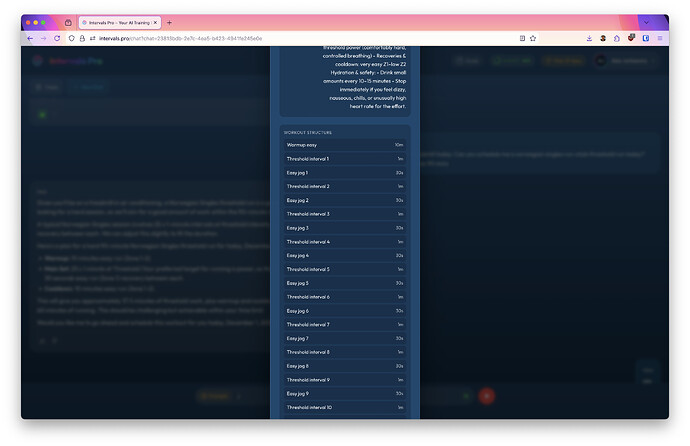Select the Easy jog 3 row
This screenshot has width=690, height=446.
(x=345, y=228)
